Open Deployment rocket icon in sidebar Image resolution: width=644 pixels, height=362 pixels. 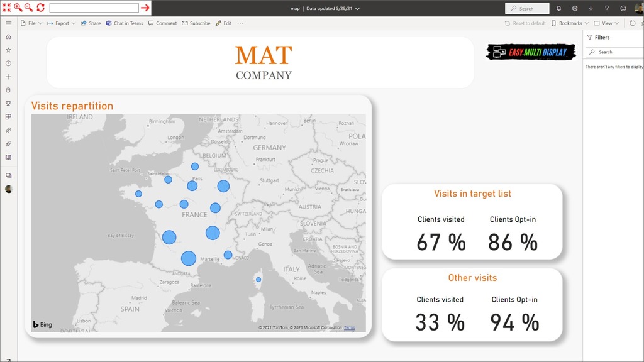click(x=8, y=144)
